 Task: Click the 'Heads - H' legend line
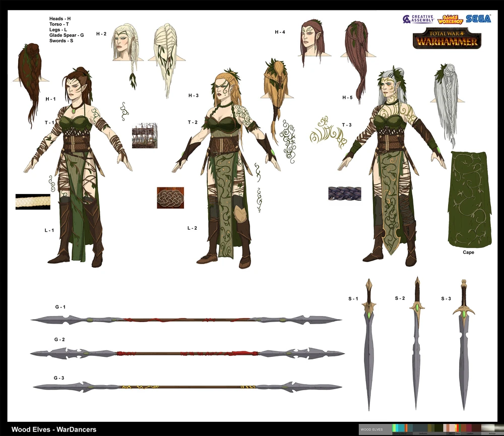click(60, 19)
